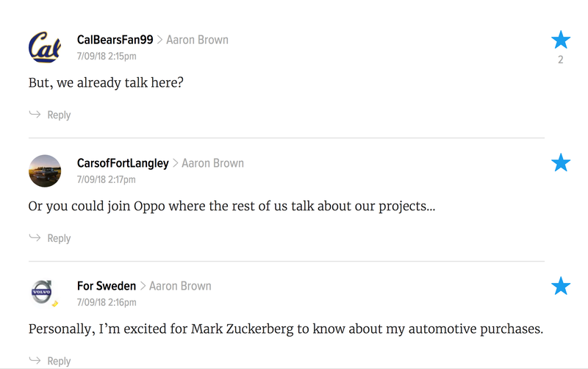This screenshot has width=588, height=369.
Task: Go to Aaron Brown from For Sweden's reply
Action: pyautogui.click(x=180, y=286)
